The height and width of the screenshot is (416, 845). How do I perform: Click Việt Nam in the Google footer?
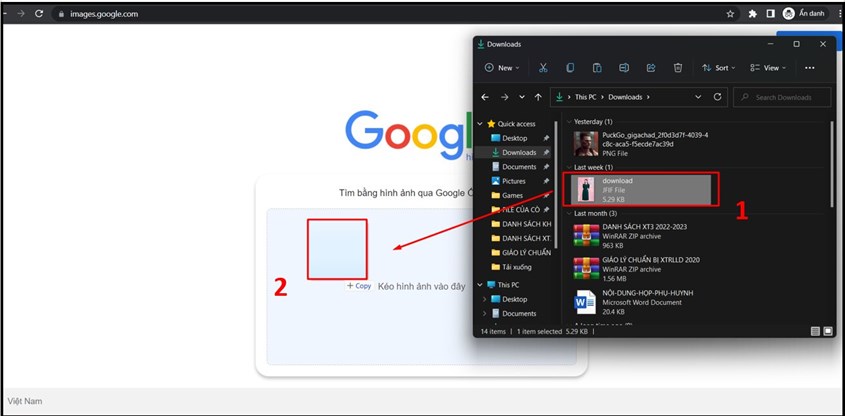pyautogui.click(x=25, y=401)
